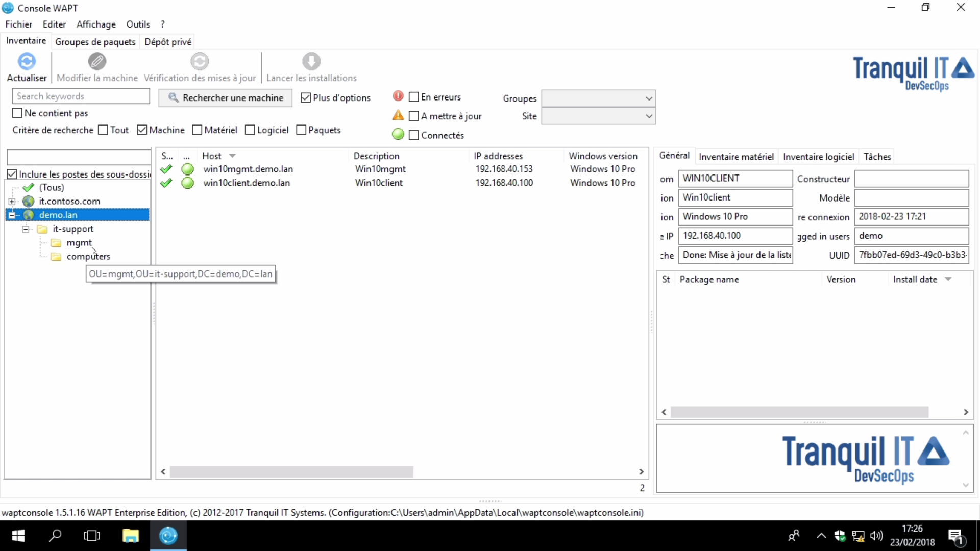This screenshot has width=980, height=551.
Task: Click Rechercher une machine button
Action: 225,97
